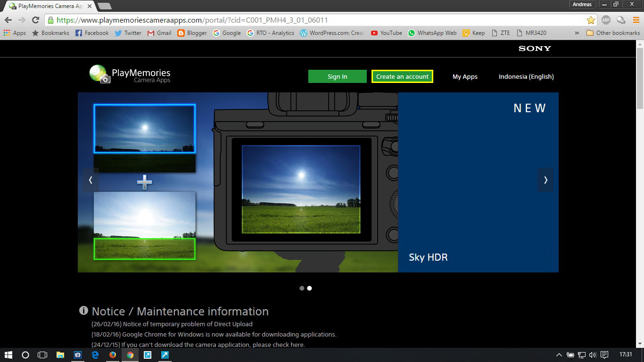This screenshot has height=362, width=644.
Task: Open the Google bookmark
Action: tap(227, 33)
